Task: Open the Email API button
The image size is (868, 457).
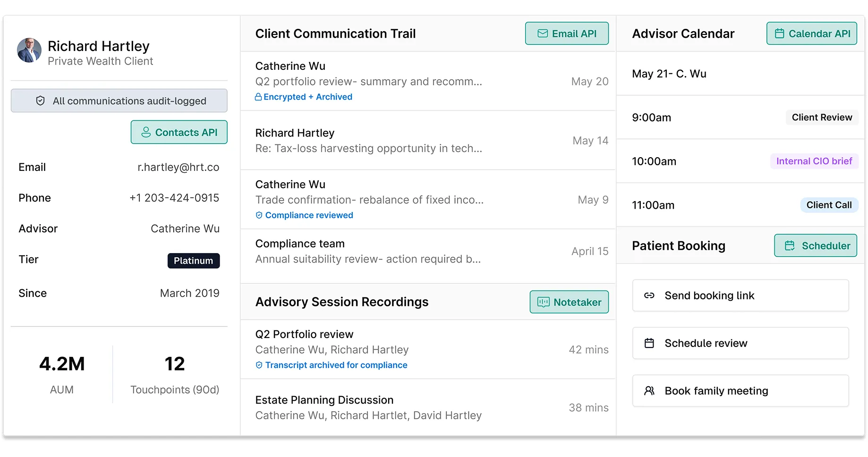Action: coord(567,34)
